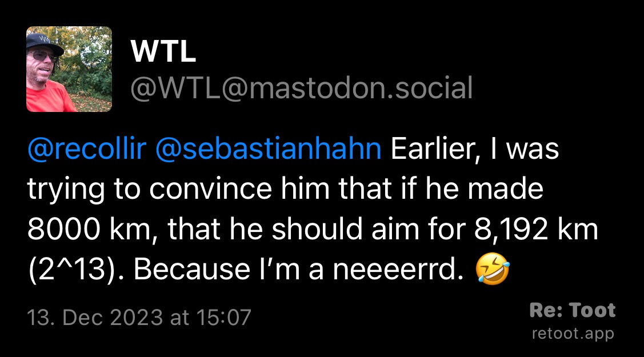Click the rolling-on-floor laughing emoji

point(493,269)
